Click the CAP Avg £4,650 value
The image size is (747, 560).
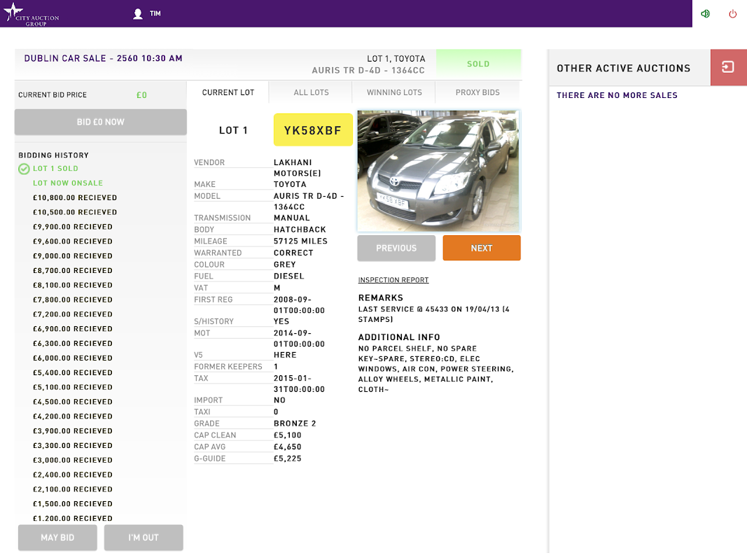tap(288, 447)
